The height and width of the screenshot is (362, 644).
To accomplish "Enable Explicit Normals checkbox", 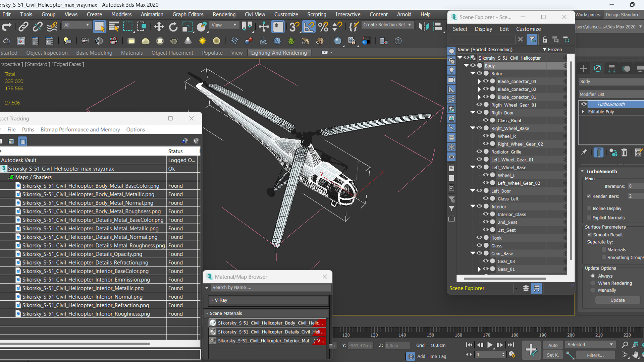I will 589,218.
